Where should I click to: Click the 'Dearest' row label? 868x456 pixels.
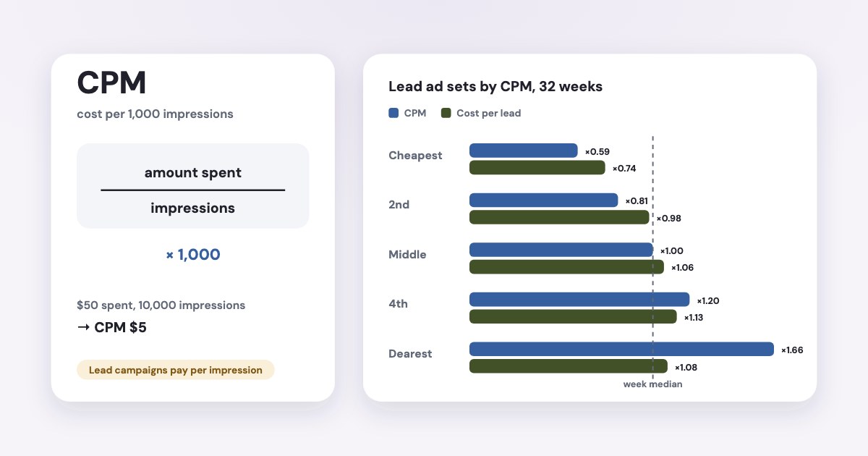click(410, 354)
